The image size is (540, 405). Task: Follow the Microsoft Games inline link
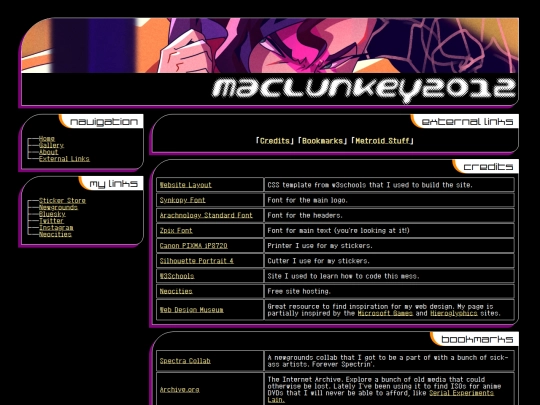(385, 313)
